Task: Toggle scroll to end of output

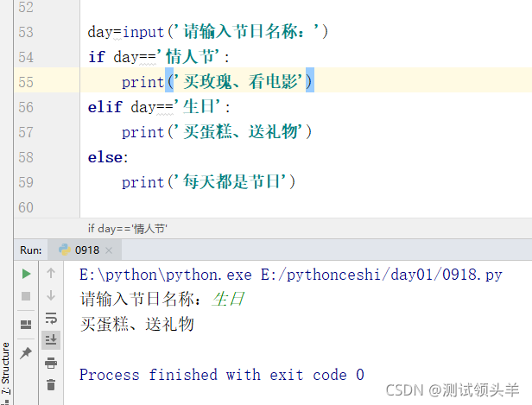Action: [51, 340]
